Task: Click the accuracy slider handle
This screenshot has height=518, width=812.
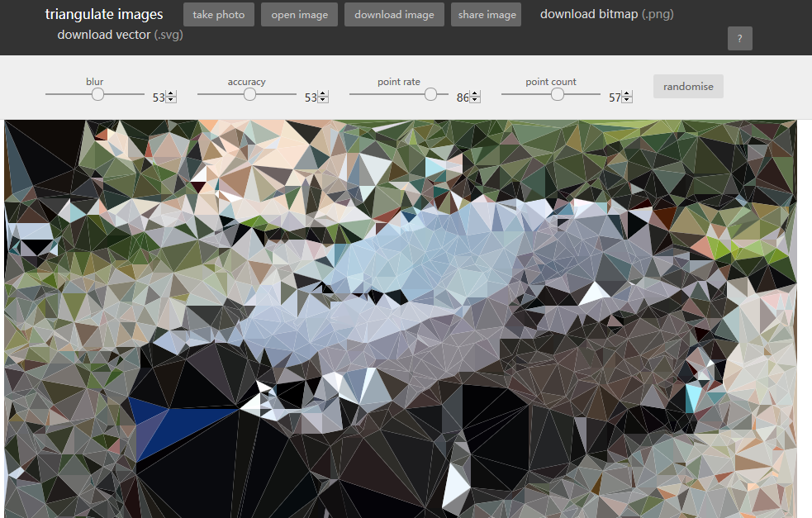Action: [249, 94]
